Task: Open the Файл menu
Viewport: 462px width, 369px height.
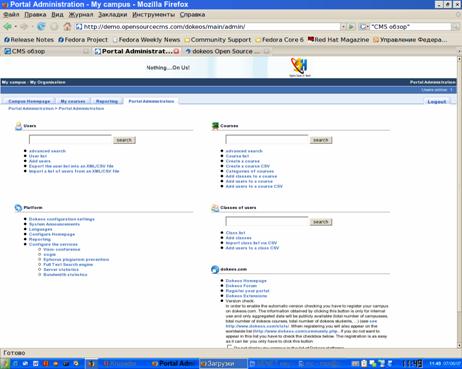Action: point(11,15)
